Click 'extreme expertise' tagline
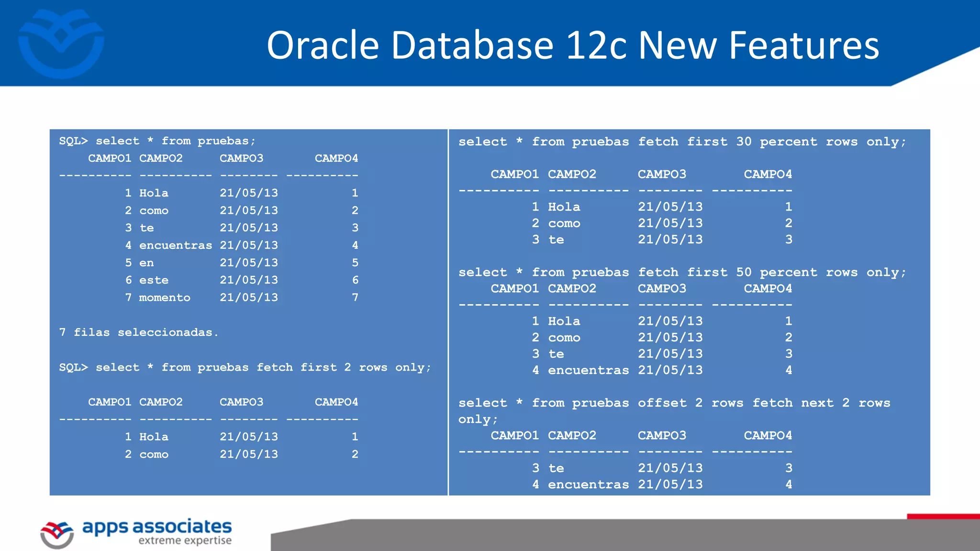Image resolution: width=980 pixels, height=551 pixels. point(185,541)
